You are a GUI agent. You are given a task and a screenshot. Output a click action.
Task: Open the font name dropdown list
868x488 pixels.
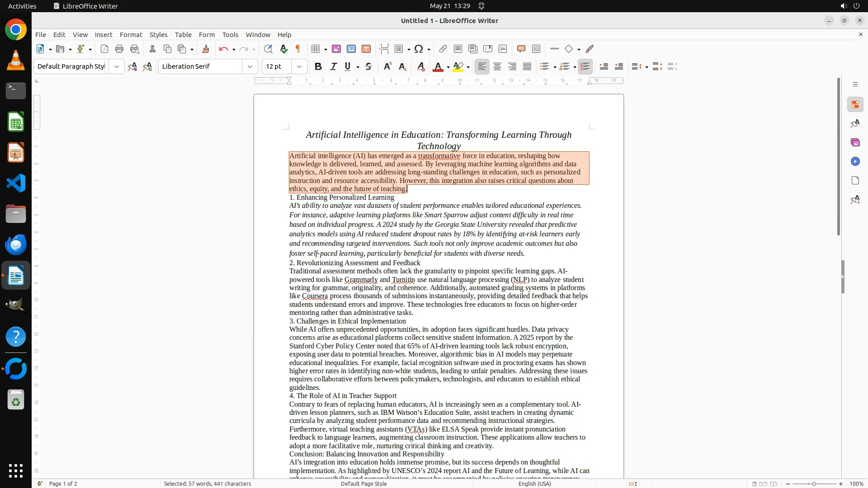[250, 66]
